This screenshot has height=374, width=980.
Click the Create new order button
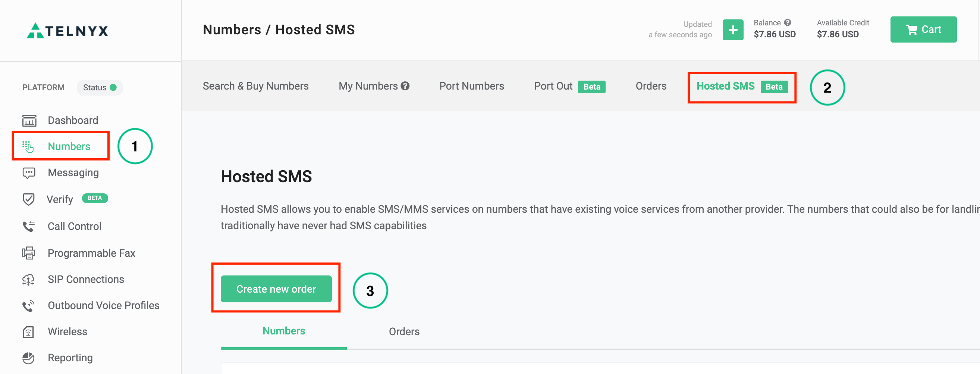point(276,289)
